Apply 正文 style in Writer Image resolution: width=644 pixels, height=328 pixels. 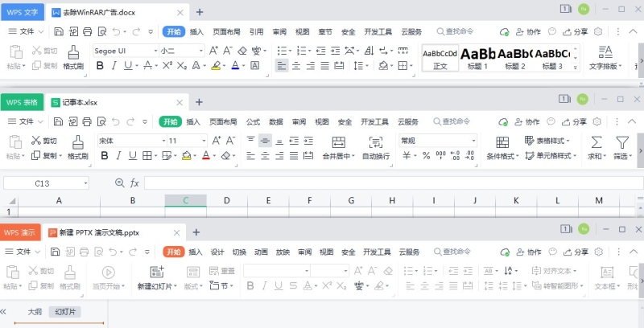click(x=440, y=58)
